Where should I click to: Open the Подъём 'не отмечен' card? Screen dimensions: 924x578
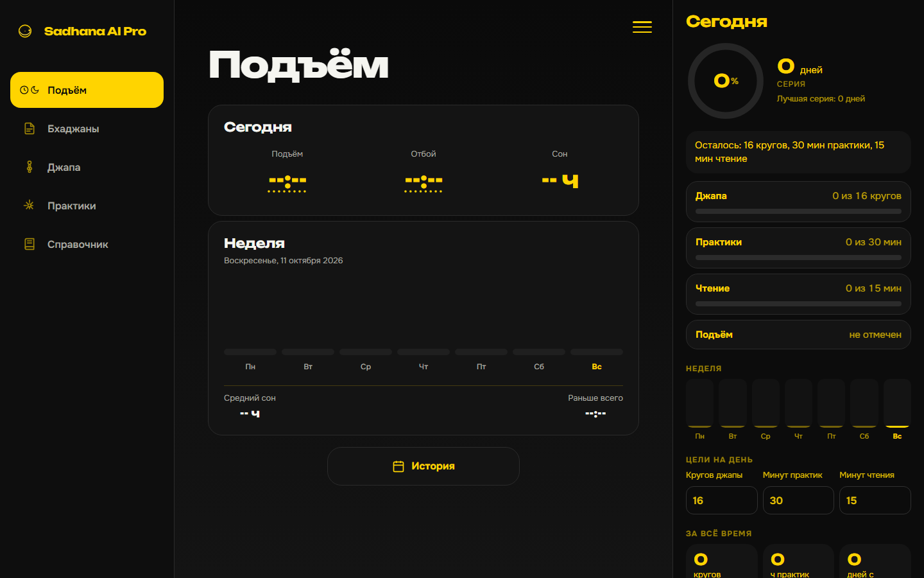[798, 335]
